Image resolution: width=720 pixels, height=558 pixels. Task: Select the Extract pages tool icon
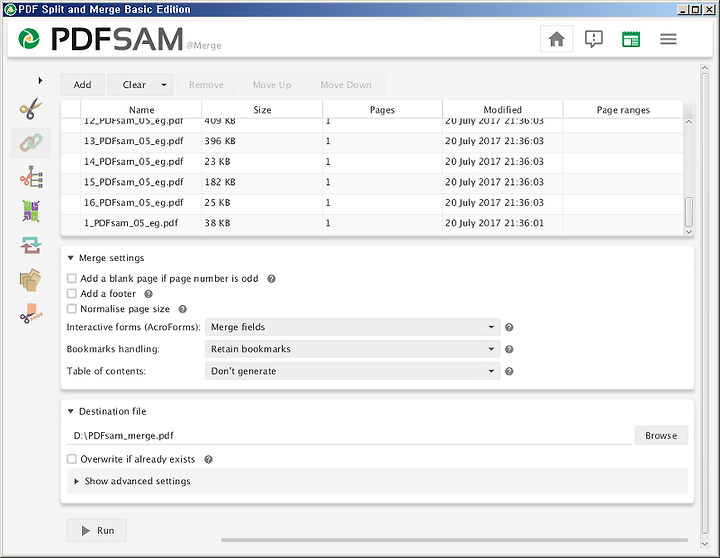tap(31, 280)
